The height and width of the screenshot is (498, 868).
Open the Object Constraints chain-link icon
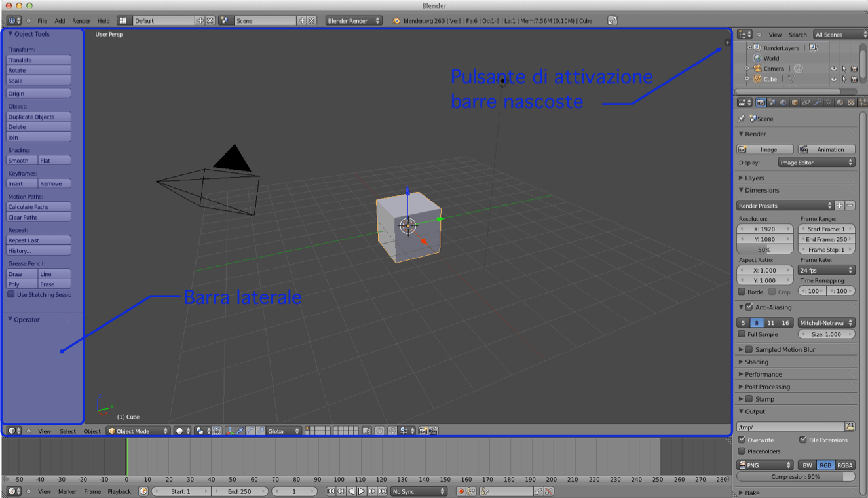806,103
